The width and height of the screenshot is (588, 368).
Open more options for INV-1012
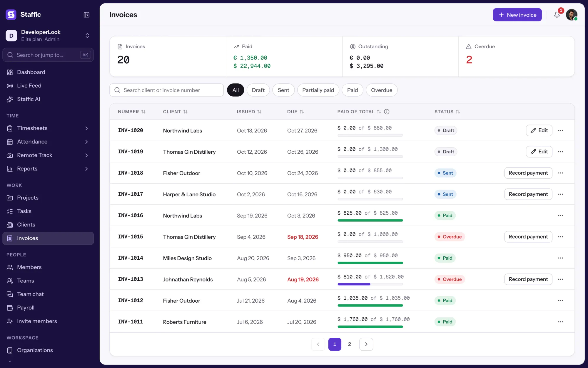(561, 301)
